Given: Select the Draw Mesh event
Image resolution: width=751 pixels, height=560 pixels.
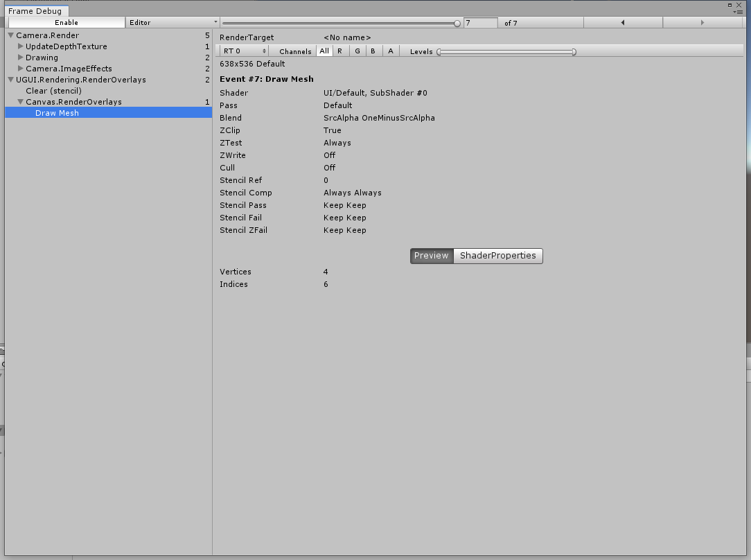Looking at the screenshot, I should tap(57, 112).
